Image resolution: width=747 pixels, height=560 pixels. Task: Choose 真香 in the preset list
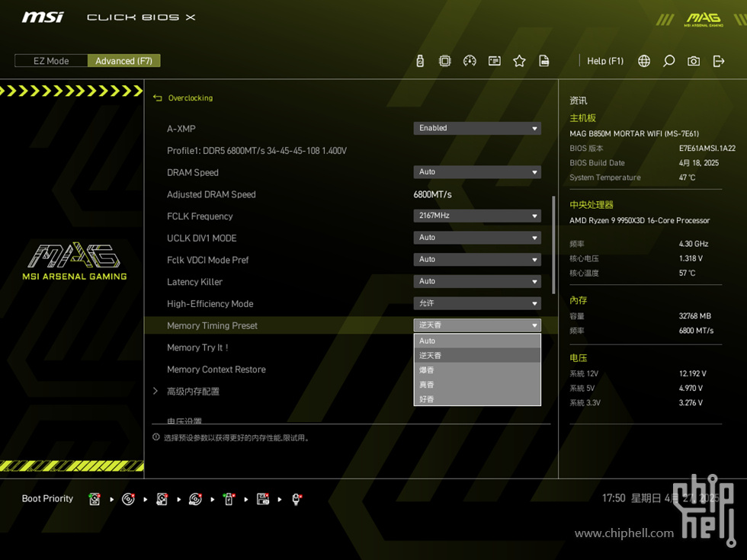477,385
